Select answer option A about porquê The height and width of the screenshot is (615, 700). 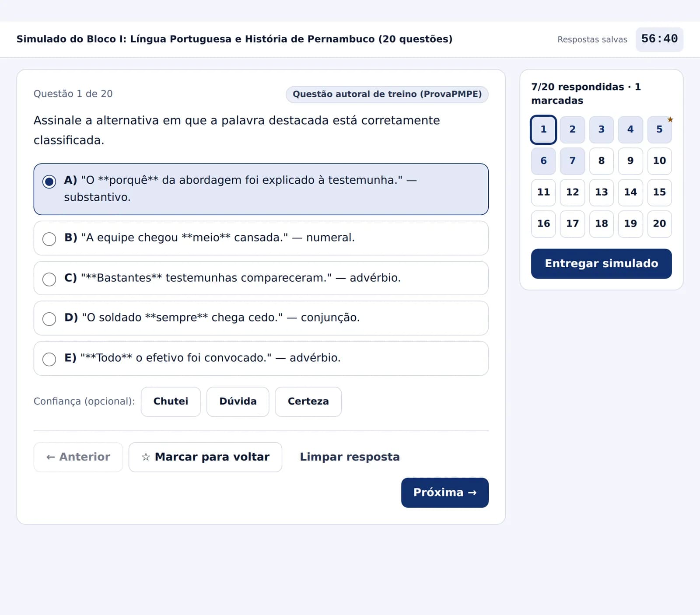click(x=261, y=189)
